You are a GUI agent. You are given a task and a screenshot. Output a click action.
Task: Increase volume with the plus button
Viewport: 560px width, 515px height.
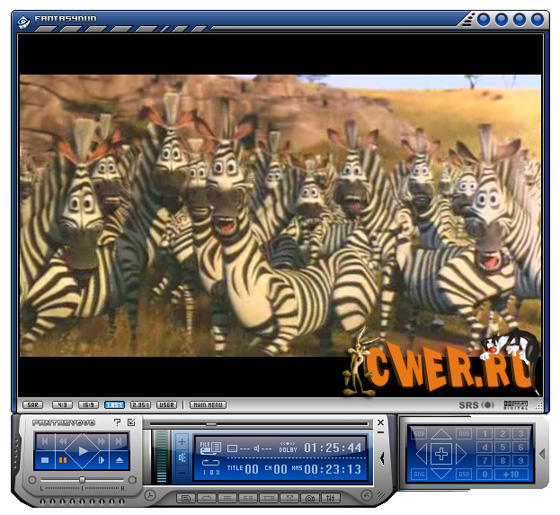182,442
